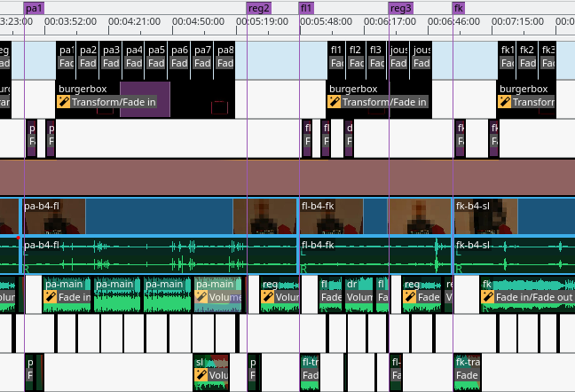Jump to the fl1 marker on the ruler
This screenshot has width=575, height=392.
pos(306,8)
